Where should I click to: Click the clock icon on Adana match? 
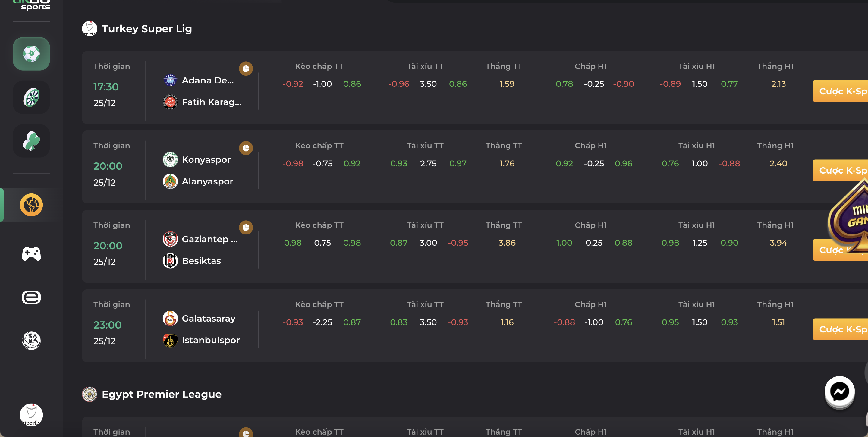(x=246, y=69)
